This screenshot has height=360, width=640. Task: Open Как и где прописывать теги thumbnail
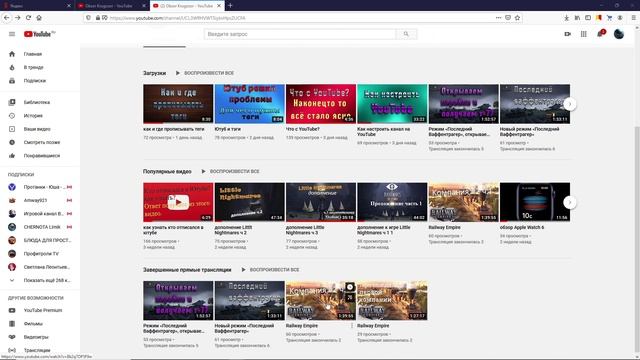click(178, 104)
